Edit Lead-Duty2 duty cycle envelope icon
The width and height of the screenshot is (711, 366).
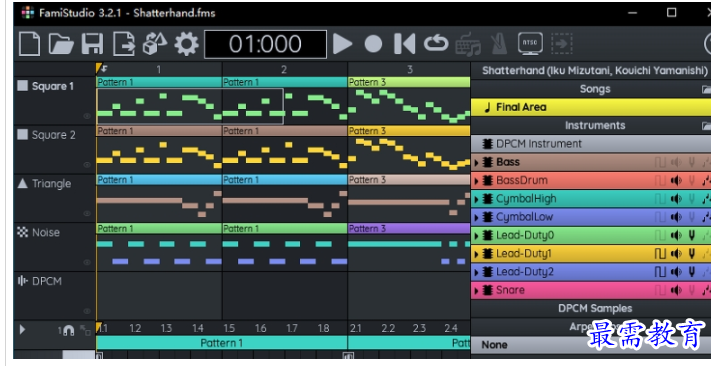click(660, 272)
